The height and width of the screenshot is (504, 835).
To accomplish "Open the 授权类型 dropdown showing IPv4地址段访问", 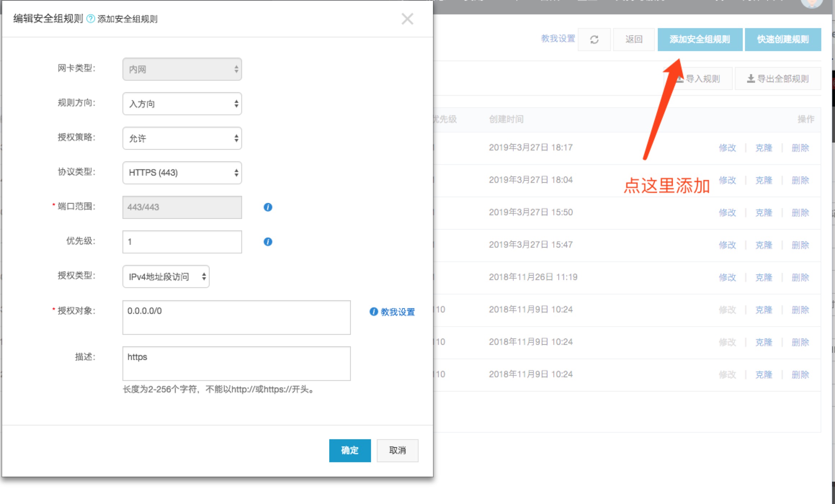I will 166,276.
